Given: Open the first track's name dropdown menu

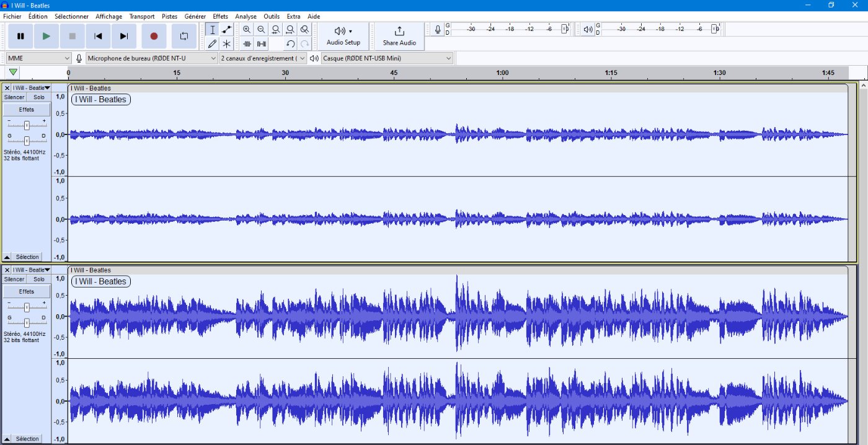Looking at the screenshot, I should click(x=31, y=88).
